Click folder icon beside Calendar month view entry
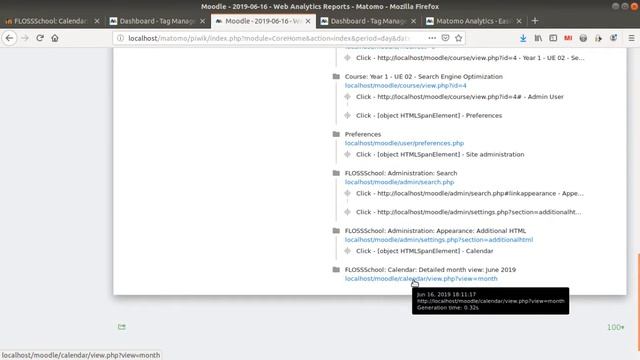This screenshot has height=360, width=640. pyautogui.click(x=336, y=269)
